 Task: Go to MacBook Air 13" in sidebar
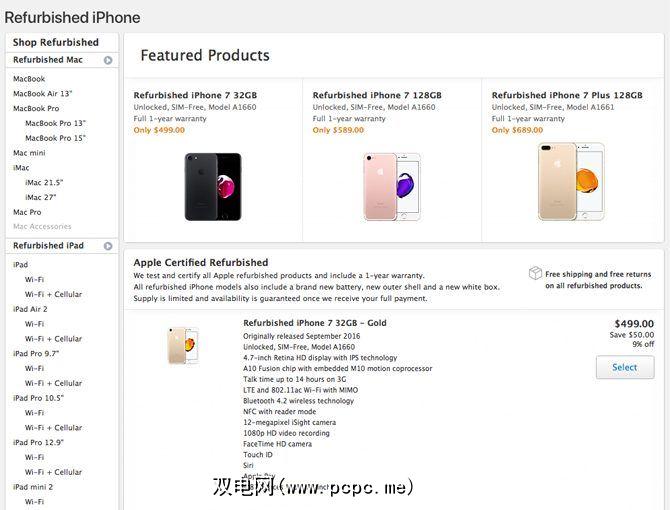41,93
